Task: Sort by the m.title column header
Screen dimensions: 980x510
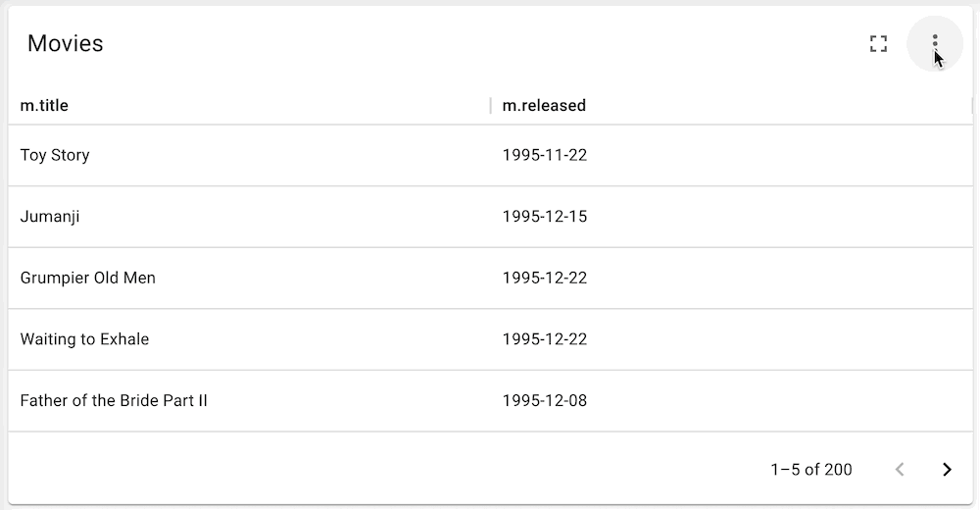Action: (44, 105)
